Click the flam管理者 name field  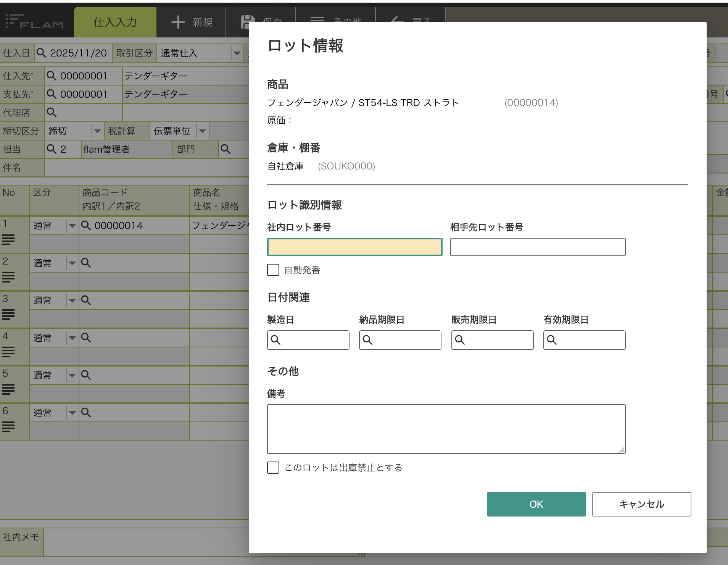127,149
